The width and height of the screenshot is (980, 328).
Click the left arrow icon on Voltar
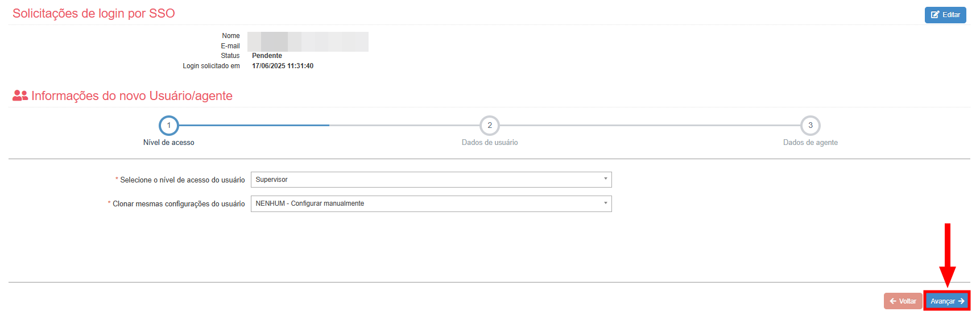[x=893, y=301]
